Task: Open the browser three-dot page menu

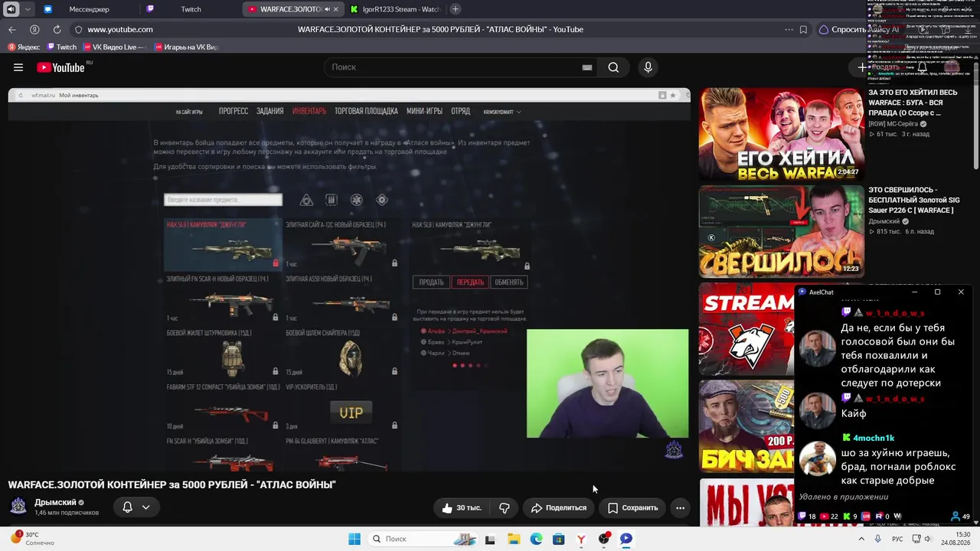Action: tap(789, 30)
